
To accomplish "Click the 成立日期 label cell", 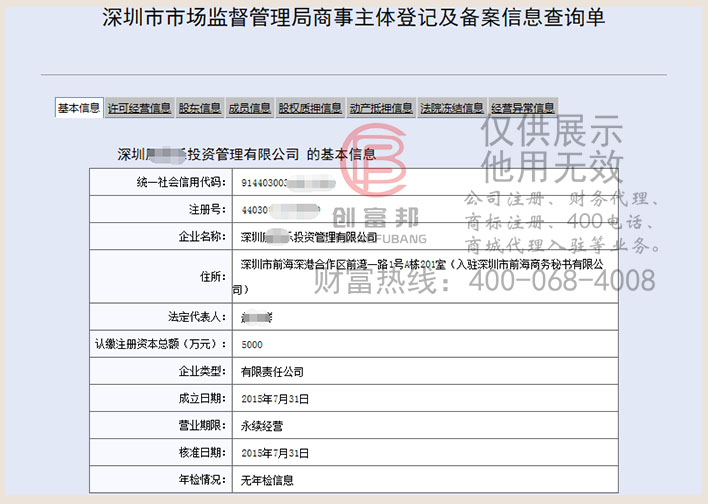I will 161,398.
